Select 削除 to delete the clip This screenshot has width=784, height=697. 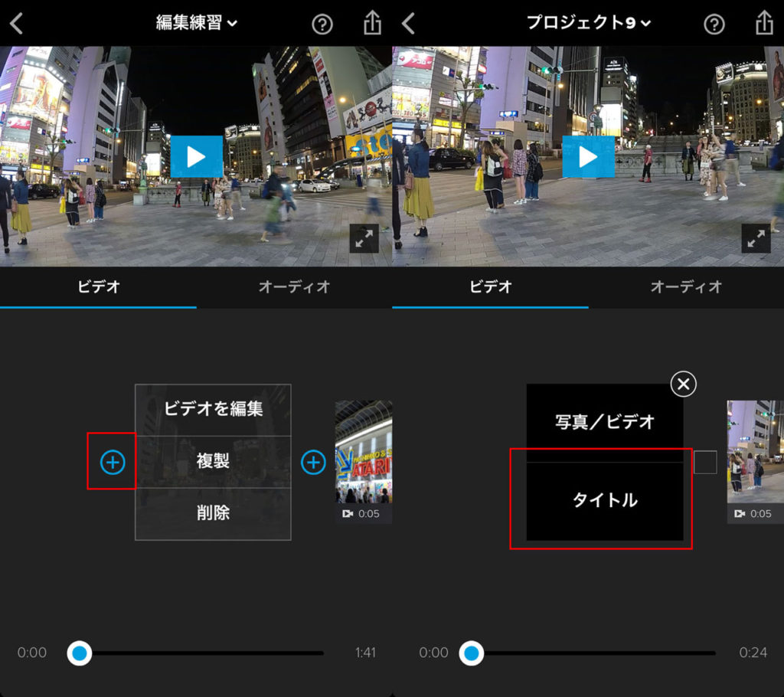[x=213, y=513]
